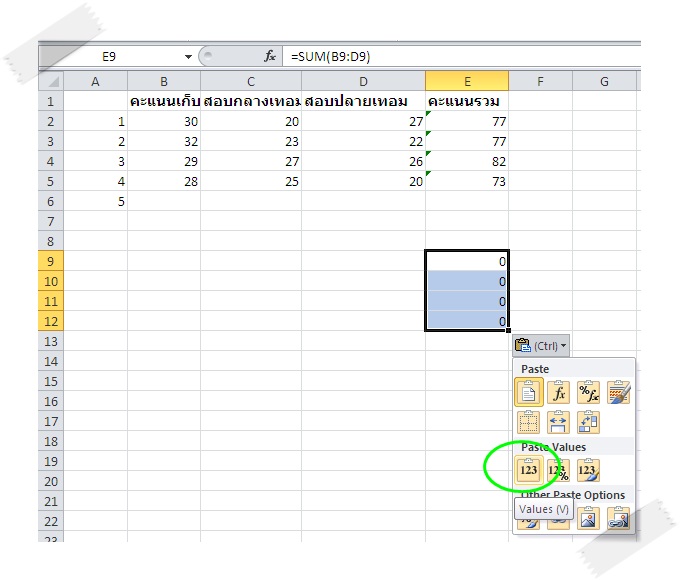This screenshot has height=580, width=680.
Task: Click cell A6 containing 5
Action: coord(95,201)
